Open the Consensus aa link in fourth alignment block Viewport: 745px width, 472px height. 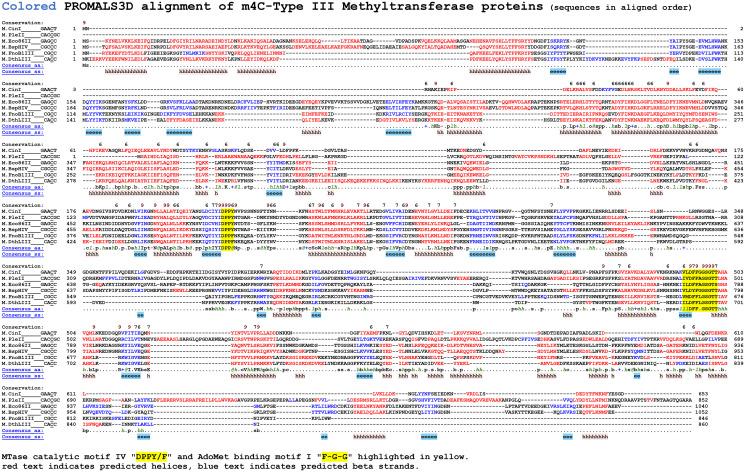(x=23, y=248)
